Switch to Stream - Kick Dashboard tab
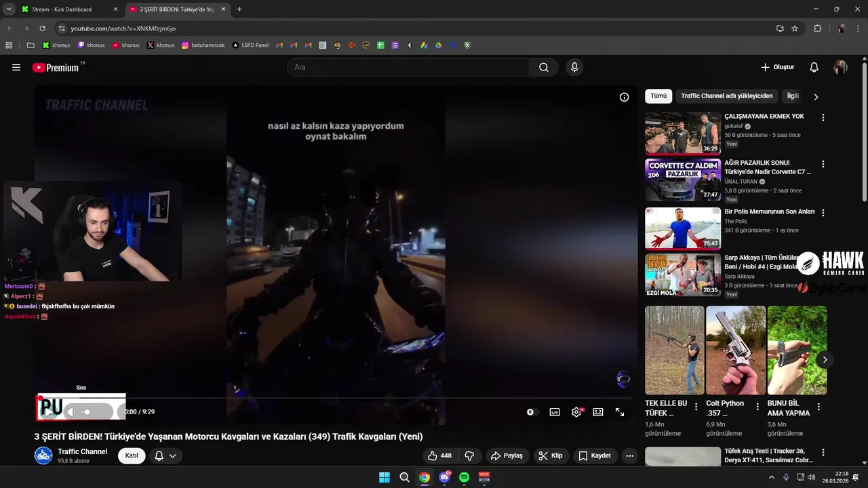Image resolution: width=868 pixels, height=488 pixels. pyautogui.click(x=69, y=9)
